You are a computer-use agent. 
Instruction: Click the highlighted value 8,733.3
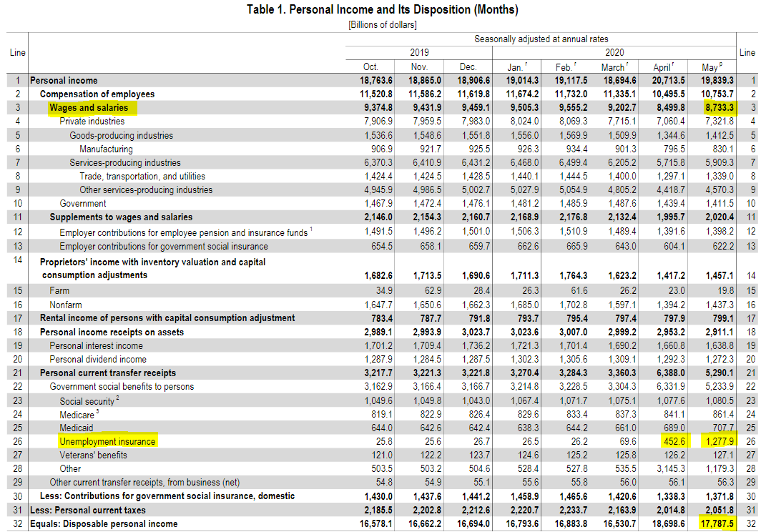coord(720,108)
